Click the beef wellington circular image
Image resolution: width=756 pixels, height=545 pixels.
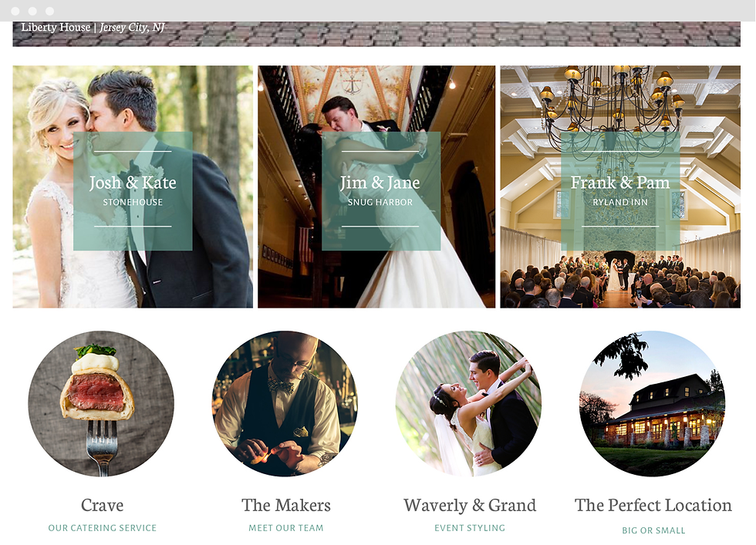click(101, 403)
